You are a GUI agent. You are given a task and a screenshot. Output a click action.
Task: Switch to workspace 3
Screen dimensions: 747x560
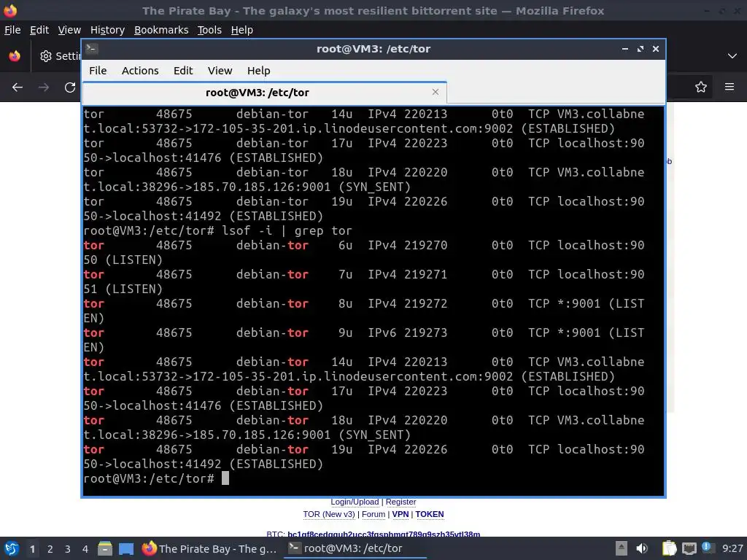tap(68, 549)
